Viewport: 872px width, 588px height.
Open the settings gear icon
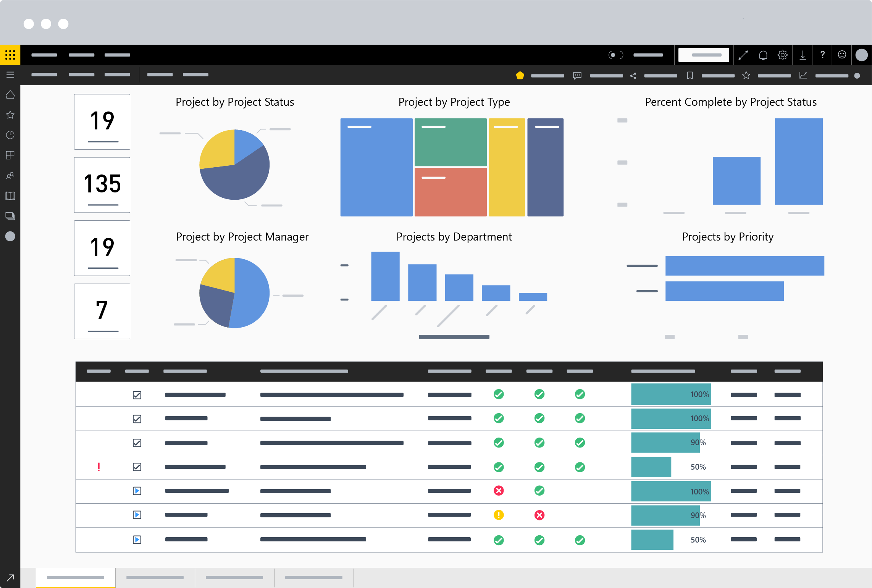(782, 55)
